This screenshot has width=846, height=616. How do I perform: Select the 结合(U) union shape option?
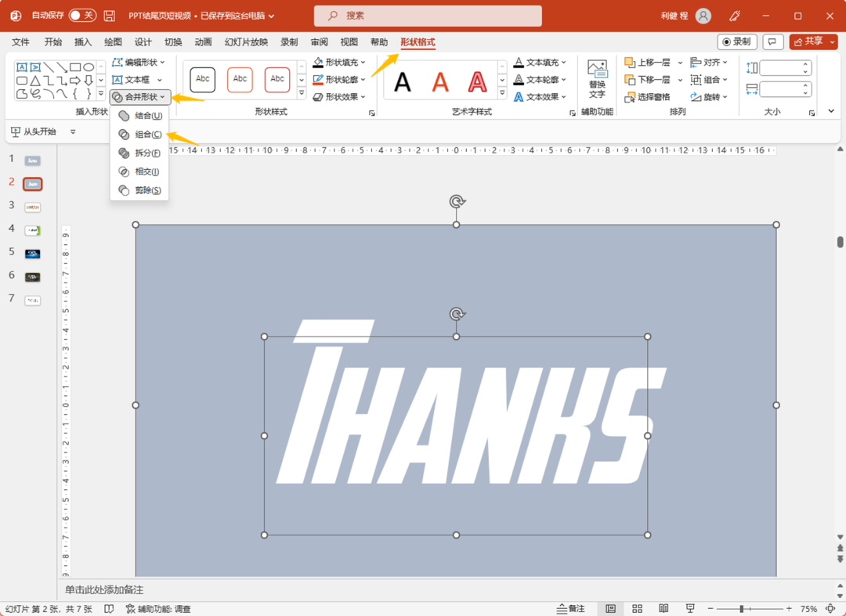coord(139,116)
